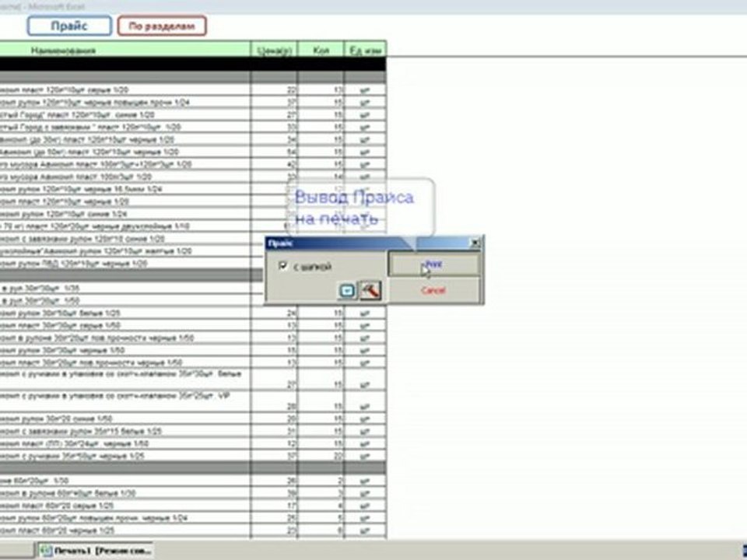Image resolution: width=747 pixels, height=560 pixels.
Task: Click the 'Вывод Прайса на печать' tooltip callout
Action: click(x=360, y=208)
